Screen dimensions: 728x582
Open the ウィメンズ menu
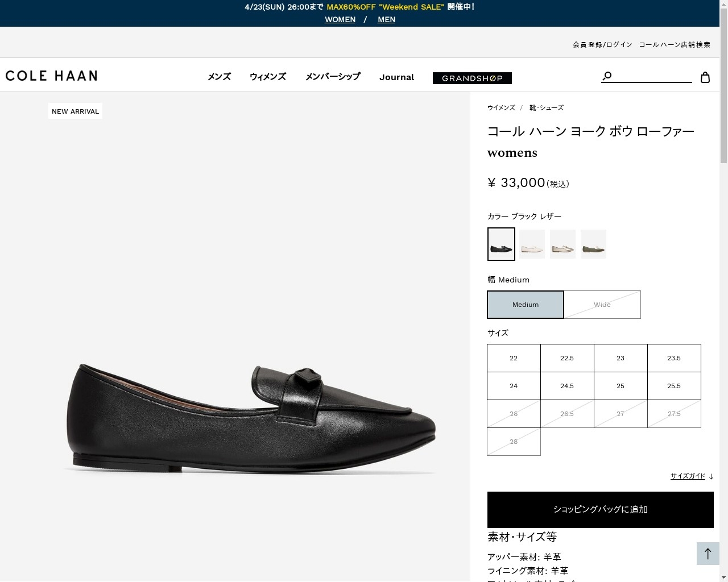point(268,77)
